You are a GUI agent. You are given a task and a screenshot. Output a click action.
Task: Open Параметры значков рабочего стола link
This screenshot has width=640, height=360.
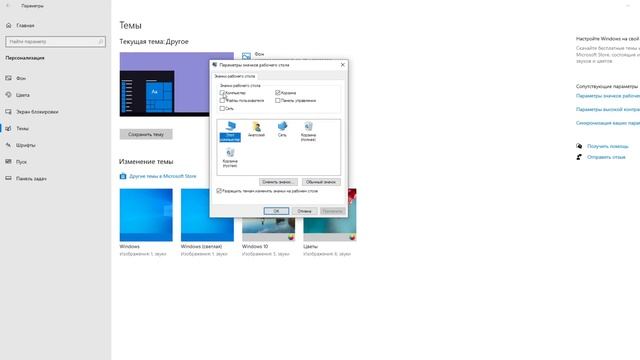pos(608,96)
